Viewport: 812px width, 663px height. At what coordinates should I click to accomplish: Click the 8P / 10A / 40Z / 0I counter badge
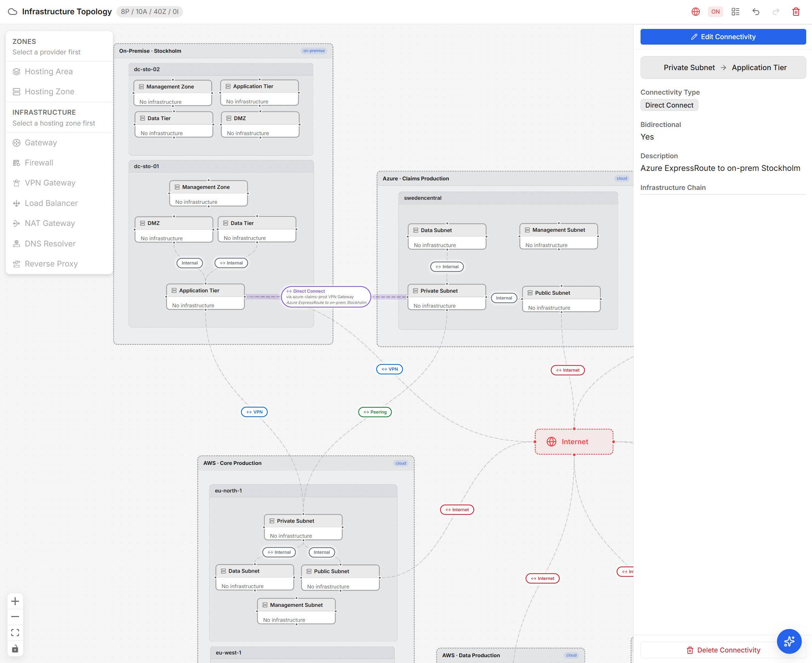tap(150, 12)
